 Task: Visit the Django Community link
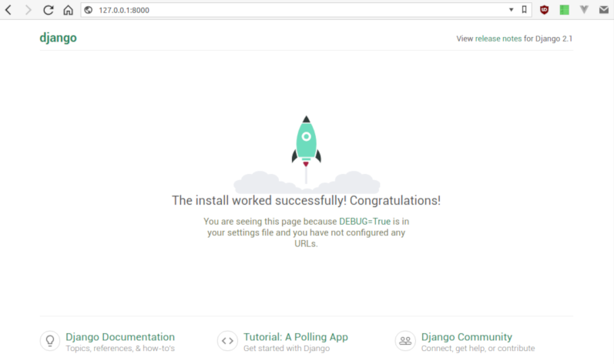click(466, 337)
